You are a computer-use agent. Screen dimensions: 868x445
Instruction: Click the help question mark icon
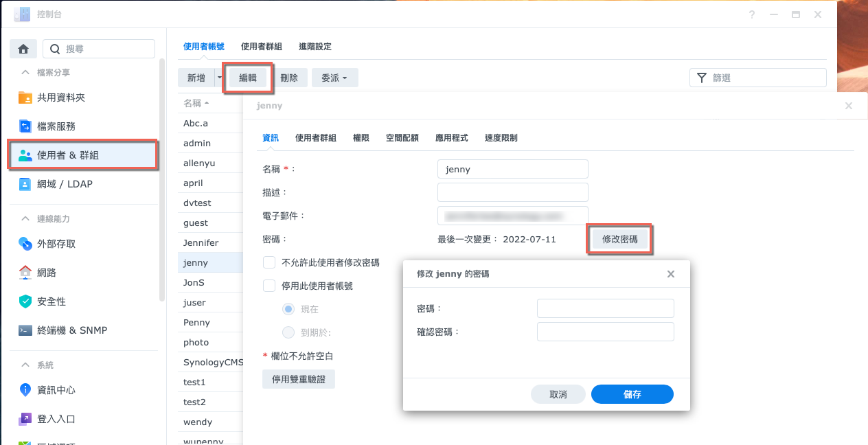coord(753,14)
